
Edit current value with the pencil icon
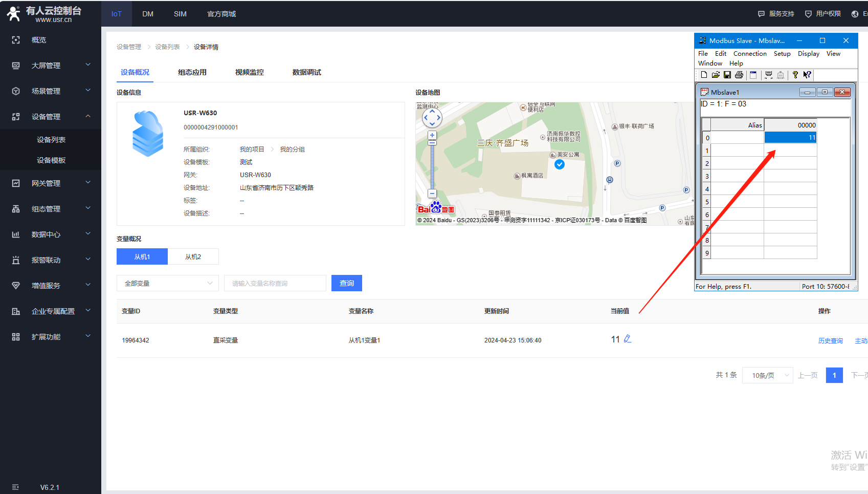[628, 339]
